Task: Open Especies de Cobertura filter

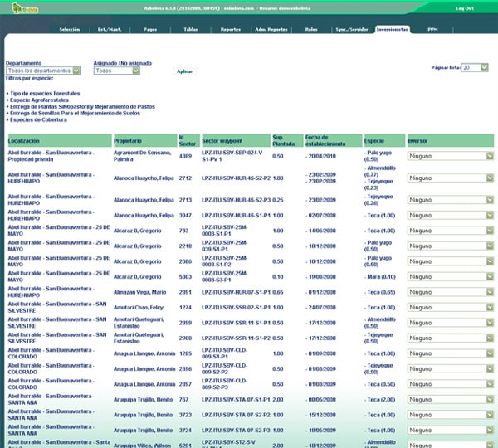Action: pyautogui.click(x=38, y=119)
